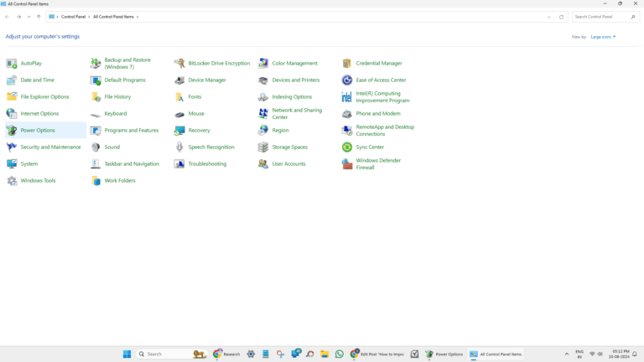Open the Keyboard icon
The height and width of the screenshot is (362, 644).
[96, 114]
